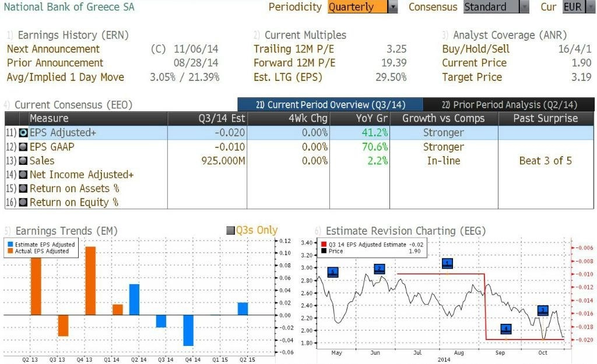Click the 3.05% / 21.39% move value
597x364 pixels.
(x=185, y=77)
